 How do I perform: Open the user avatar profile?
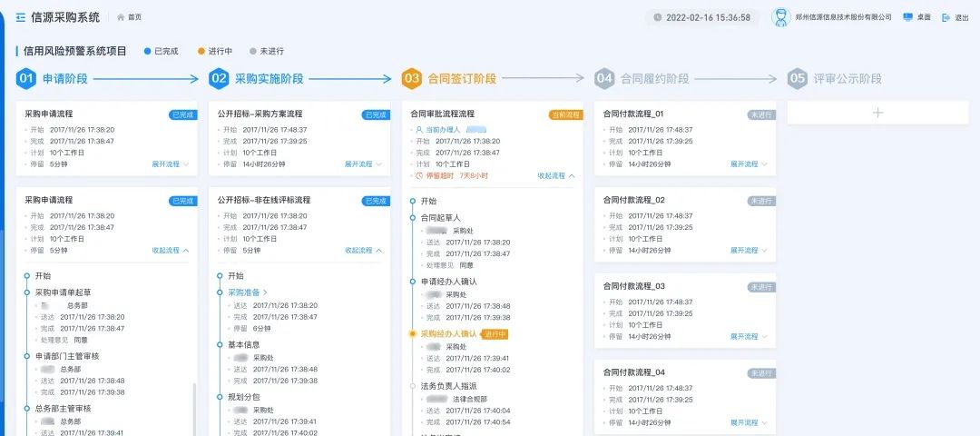click(780, 17)
